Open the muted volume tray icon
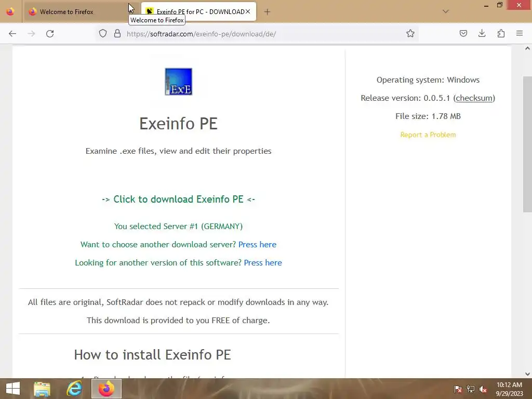The width and height of the screenshot is (532, 399). [x=483, y=389]
